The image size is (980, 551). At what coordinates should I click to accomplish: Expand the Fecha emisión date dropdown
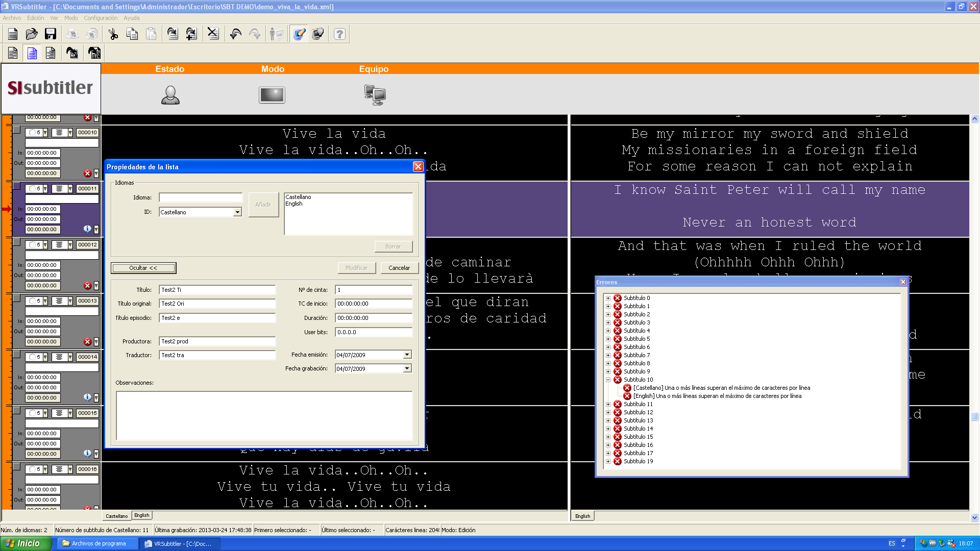point(407,355)
